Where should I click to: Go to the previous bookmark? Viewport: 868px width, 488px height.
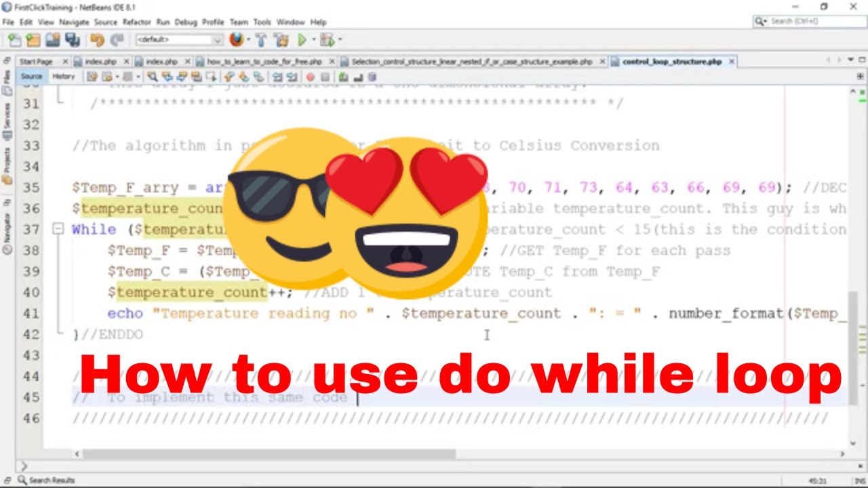(x=229, y=77)
